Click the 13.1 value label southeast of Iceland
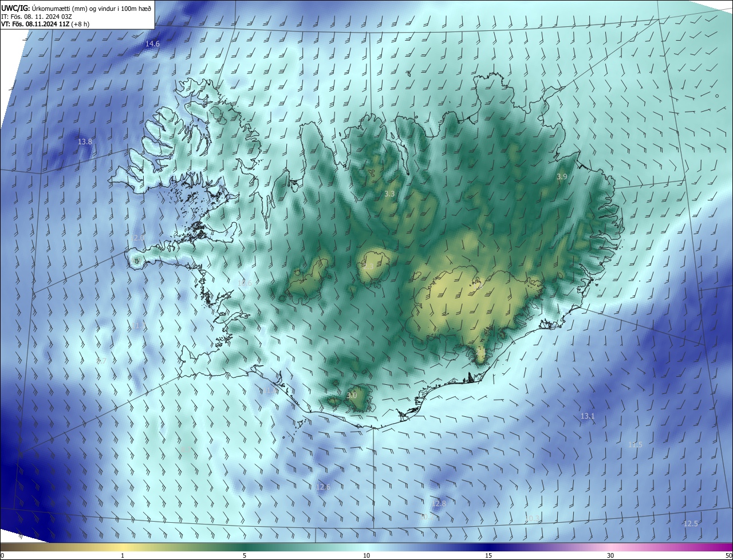The image size is (733, 560). coord(588,416)
